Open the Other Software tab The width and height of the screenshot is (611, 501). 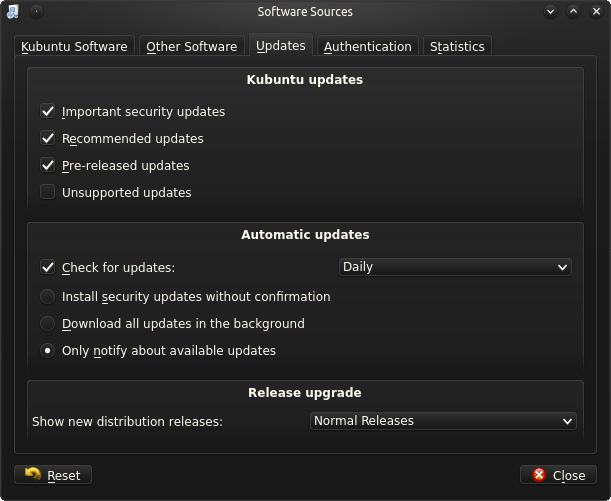[191, 46]
